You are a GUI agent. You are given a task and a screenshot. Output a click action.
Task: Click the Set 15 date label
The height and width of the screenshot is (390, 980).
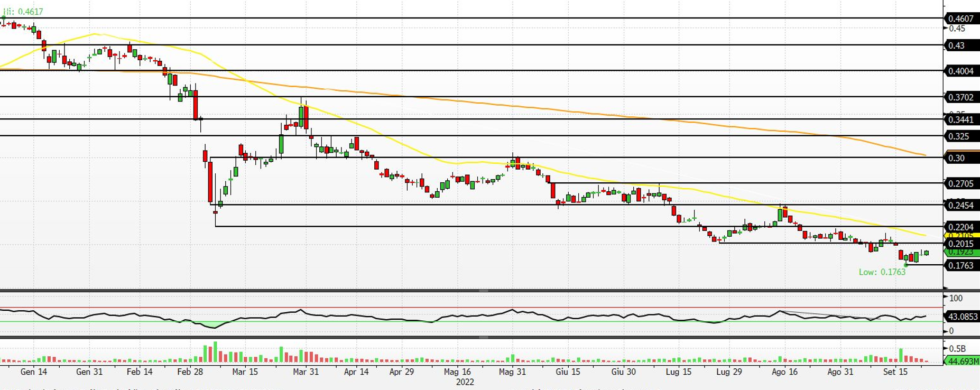coord(895,372)
